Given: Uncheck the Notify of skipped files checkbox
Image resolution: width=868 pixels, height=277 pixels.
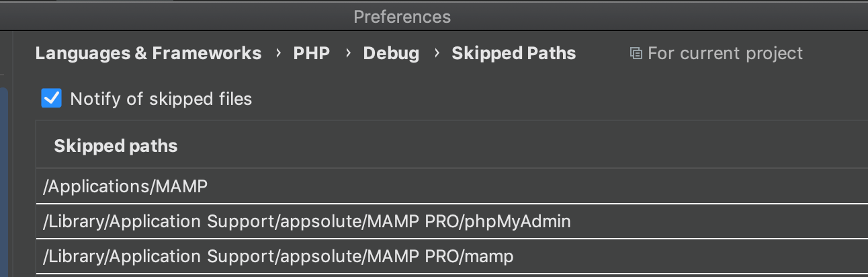Looking at the screenshot, I should click(52, 98).
